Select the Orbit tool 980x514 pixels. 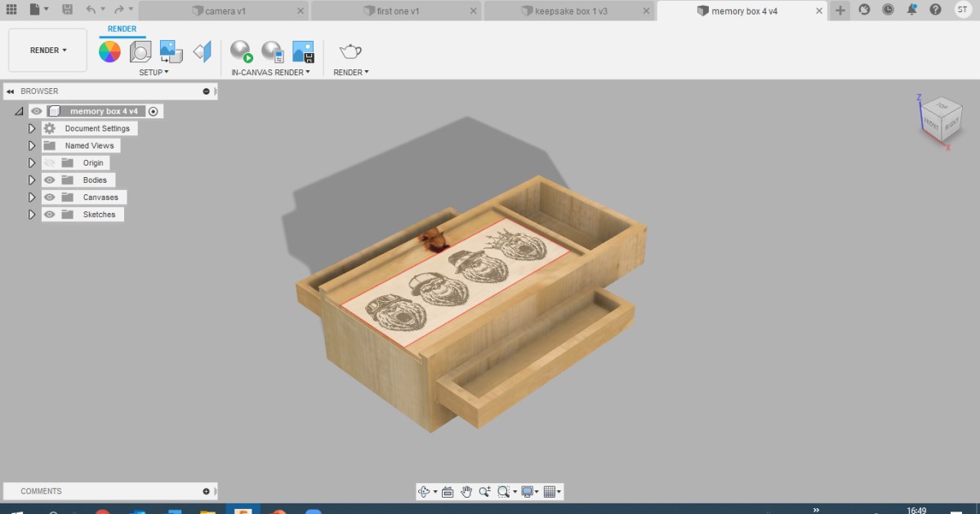click(x=425, y=490)
